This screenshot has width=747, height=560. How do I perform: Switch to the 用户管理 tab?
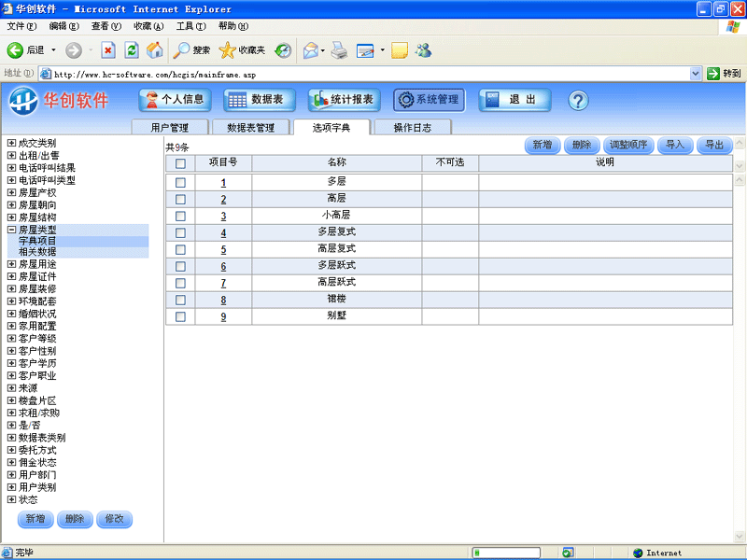click(x=170, y=127)
